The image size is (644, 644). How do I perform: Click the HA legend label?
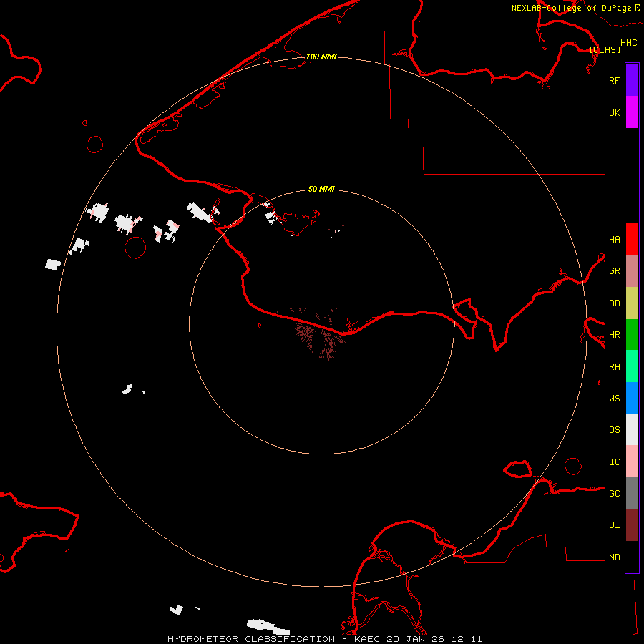(x=614, y=239)
